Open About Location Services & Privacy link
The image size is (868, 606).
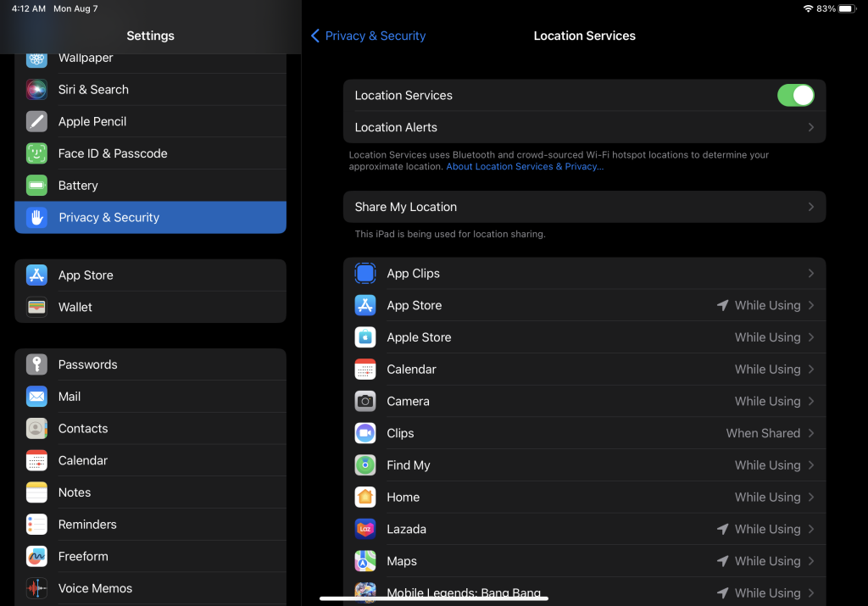click(525, 167)
